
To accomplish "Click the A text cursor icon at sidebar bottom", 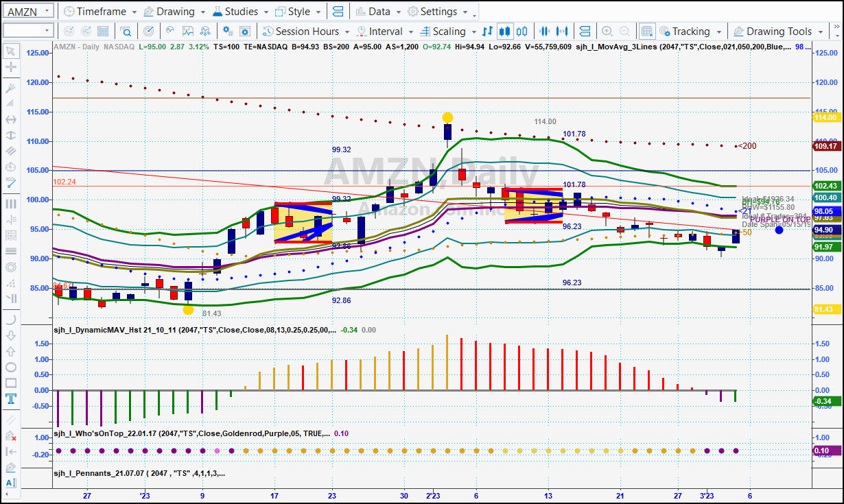I will (x=11, y=483).
